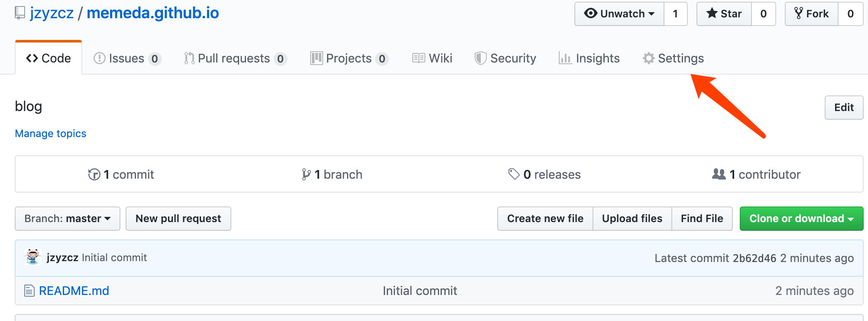868x321 pixels.
Task: Open the Issues tab
Action: point(126,58)
